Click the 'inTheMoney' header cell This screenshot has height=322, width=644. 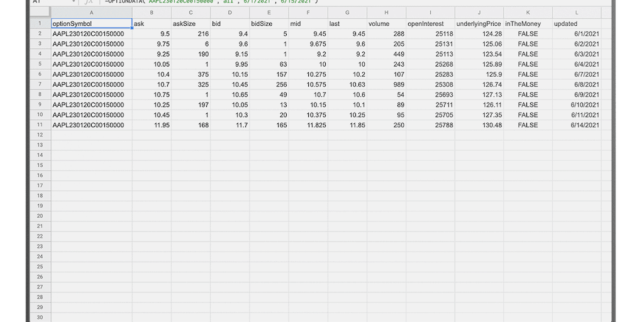point(528,24)
